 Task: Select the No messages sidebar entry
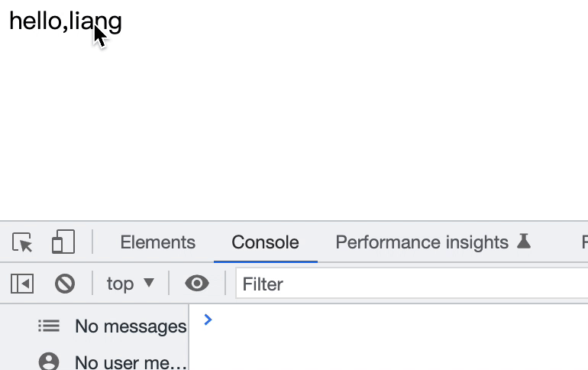pos(130,327)
